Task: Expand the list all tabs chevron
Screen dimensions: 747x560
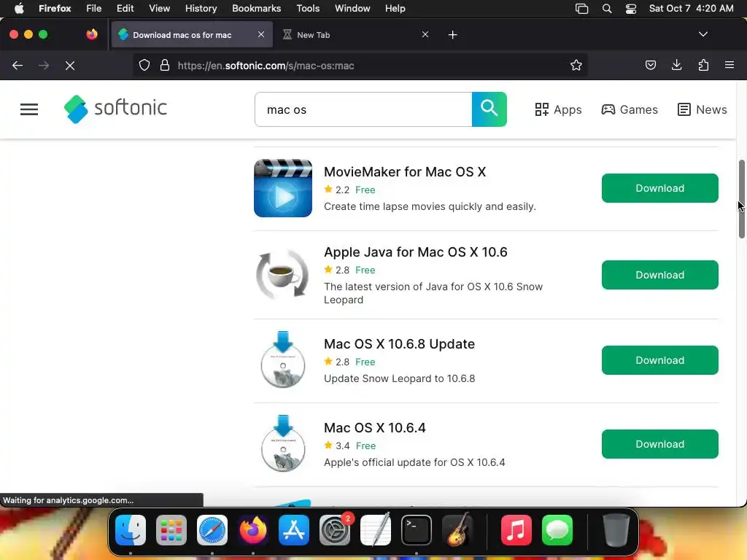Action: point(703,34)
